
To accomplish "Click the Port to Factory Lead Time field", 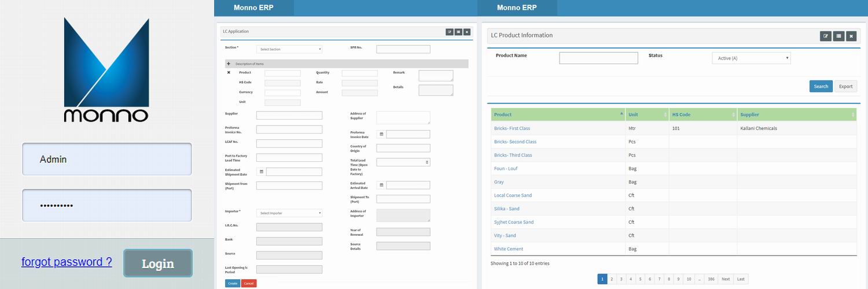I will 289,158.
